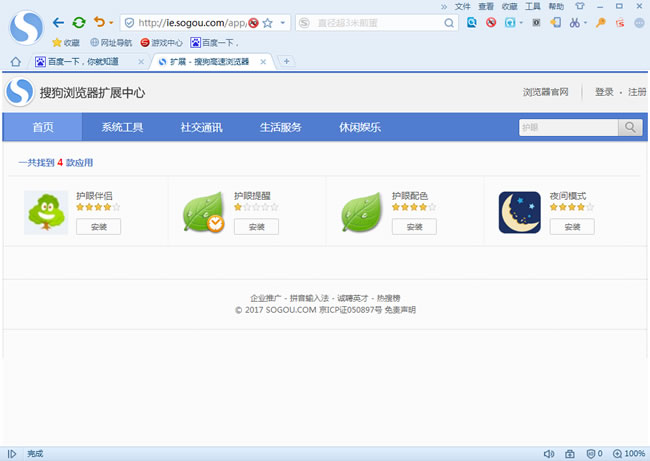Click the extension center search magnifier button
650x461 pixels.
[x=630, y=128]
